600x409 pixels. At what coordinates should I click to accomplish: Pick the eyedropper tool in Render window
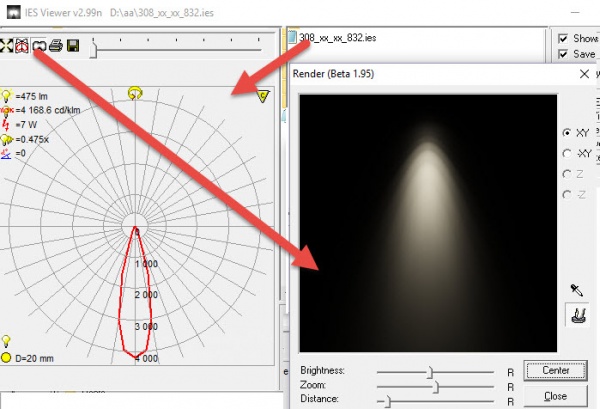[575, 289]
